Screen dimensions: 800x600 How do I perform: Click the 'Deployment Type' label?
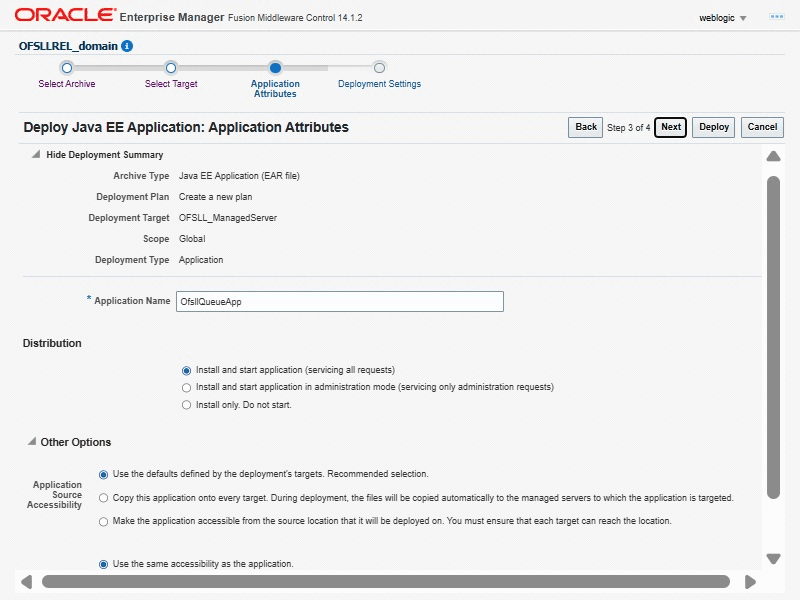(132, 260)
